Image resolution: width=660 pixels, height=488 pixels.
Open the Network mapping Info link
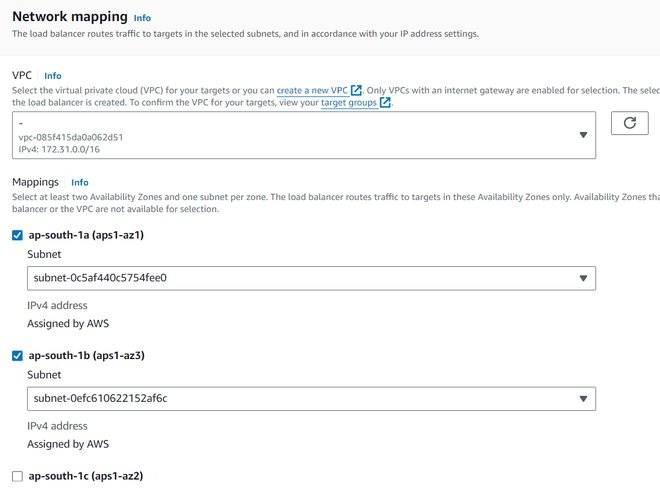point(143,18)
